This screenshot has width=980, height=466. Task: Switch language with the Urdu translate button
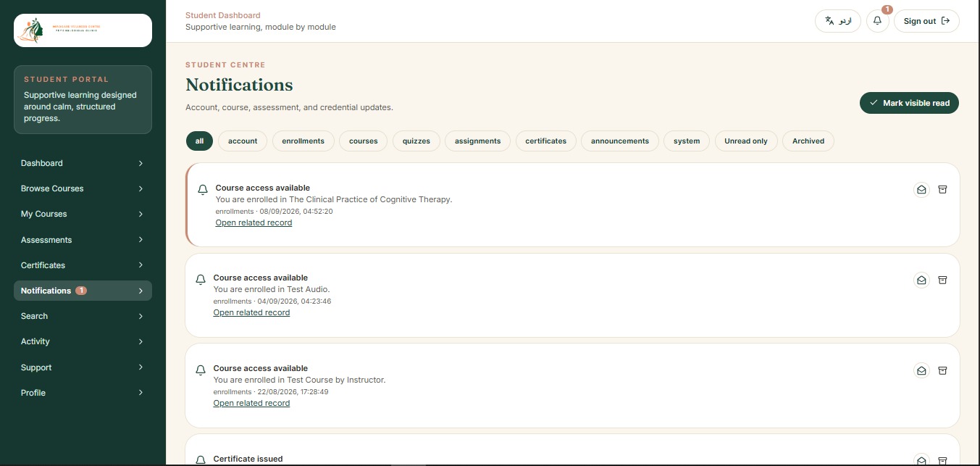tap(838, 21)
